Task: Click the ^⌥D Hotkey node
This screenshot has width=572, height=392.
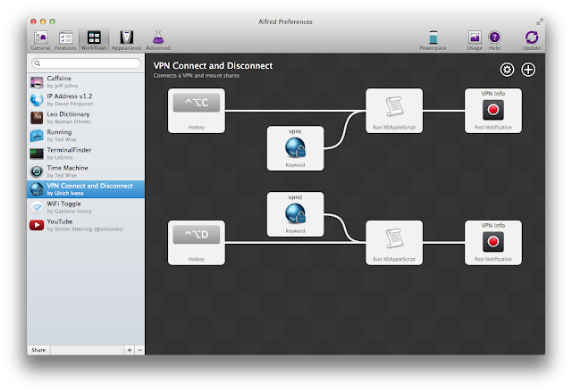Action: pyautogui.click(x=197, y=243)
